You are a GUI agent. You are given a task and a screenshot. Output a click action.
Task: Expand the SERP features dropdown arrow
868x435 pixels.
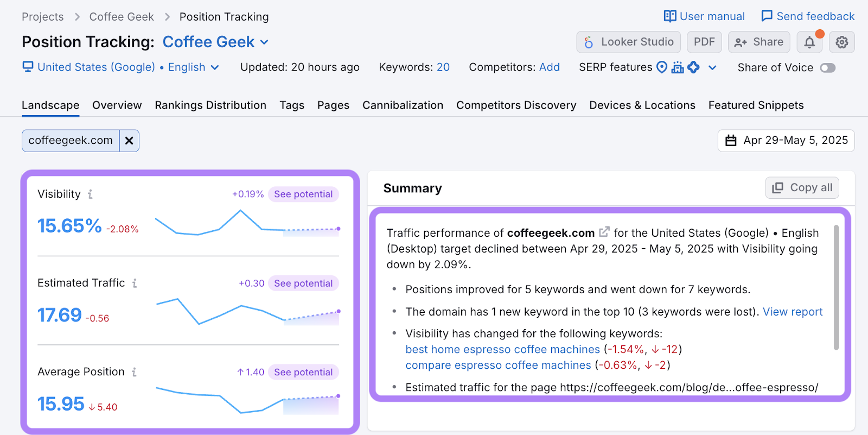point(712,68)
